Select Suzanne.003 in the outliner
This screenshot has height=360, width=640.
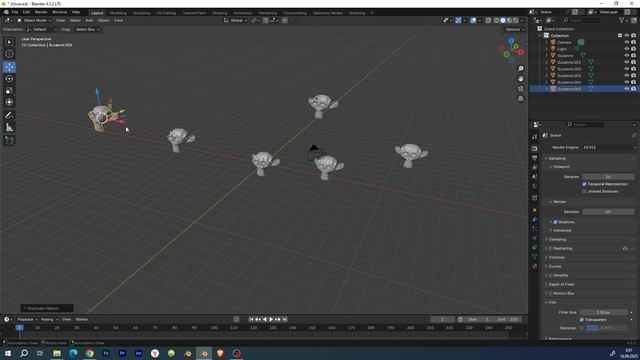pos(569,76)
